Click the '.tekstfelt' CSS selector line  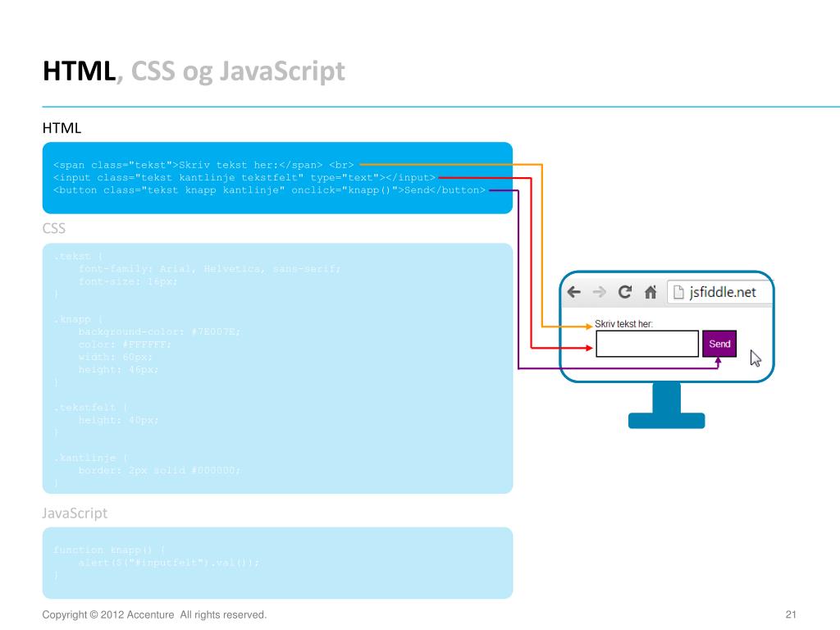90,408
